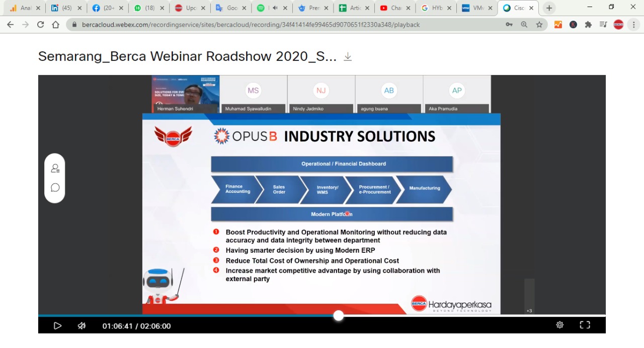The image size is (644, 348).
Task: Play the Webex recording
Action: 57,326
